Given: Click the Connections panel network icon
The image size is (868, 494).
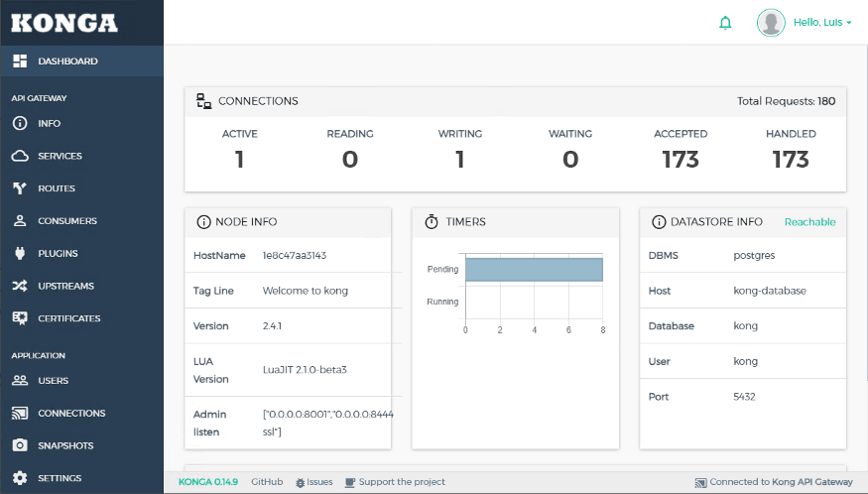Looking at the screenshot, I should [x=203, y=101].
